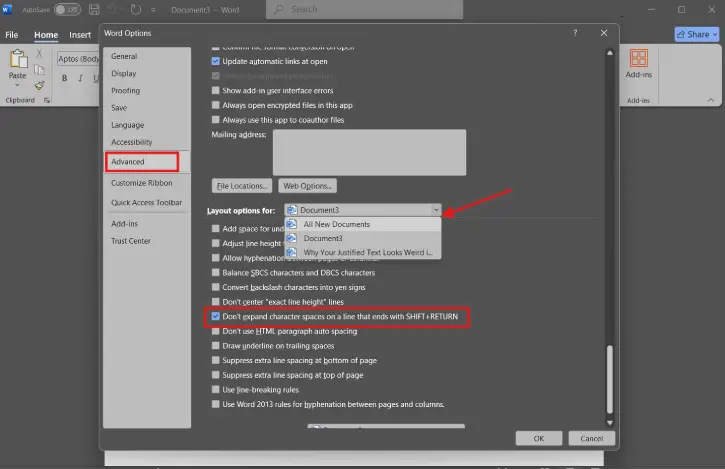Image resolution: width=725 pixels, height=469 pixels.
Task: Click the Search magnifier icon in title bar
Action: 278,9
